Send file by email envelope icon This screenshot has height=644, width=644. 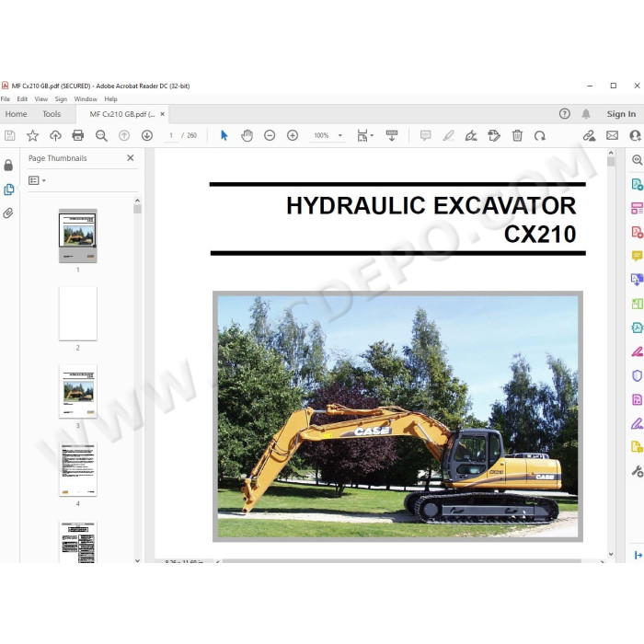point(612,135)
